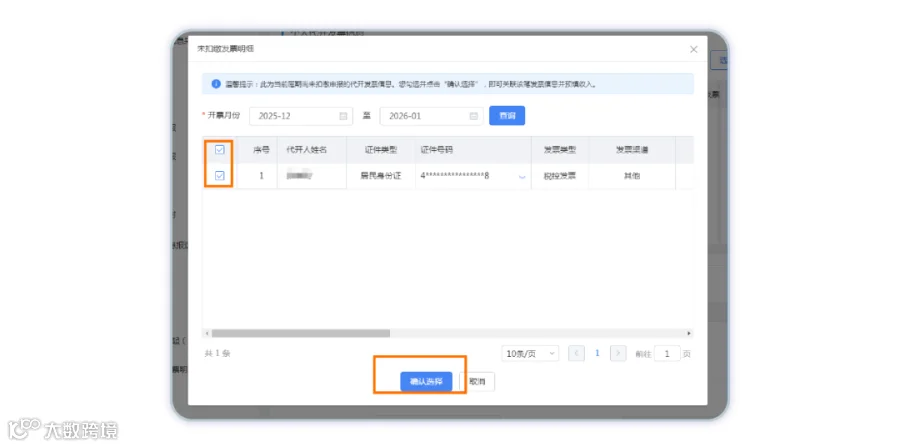Toggle the checkbox for row 1
900x447 pixels.
pos(219,176)
